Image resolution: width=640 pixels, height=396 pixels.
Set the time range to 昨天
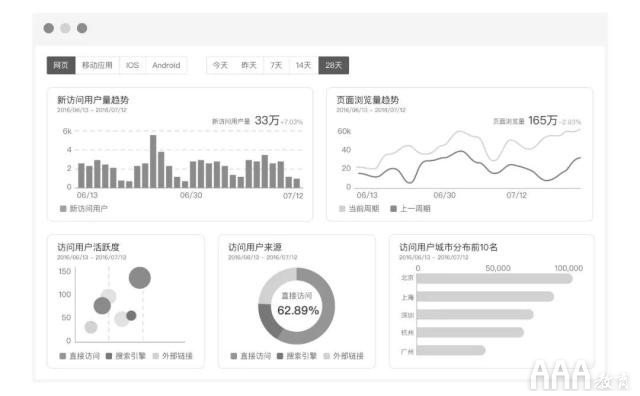pyautogui.click(x=249, y=65)
